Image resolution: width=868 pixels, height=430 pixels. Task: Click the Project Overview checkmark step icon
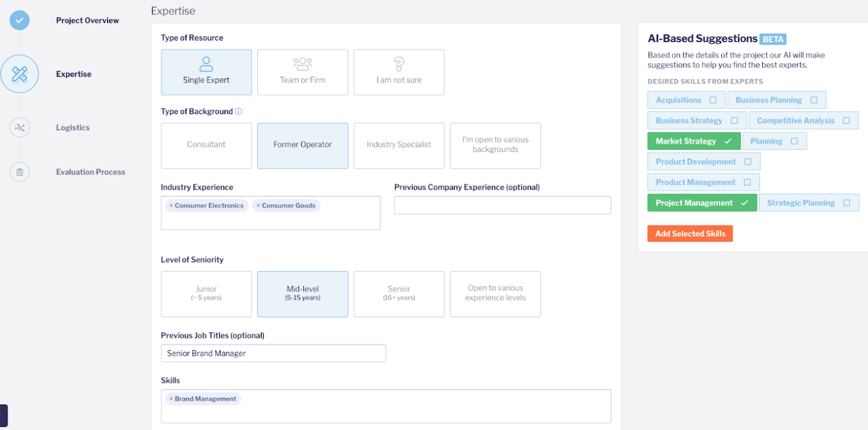[20, 20]
